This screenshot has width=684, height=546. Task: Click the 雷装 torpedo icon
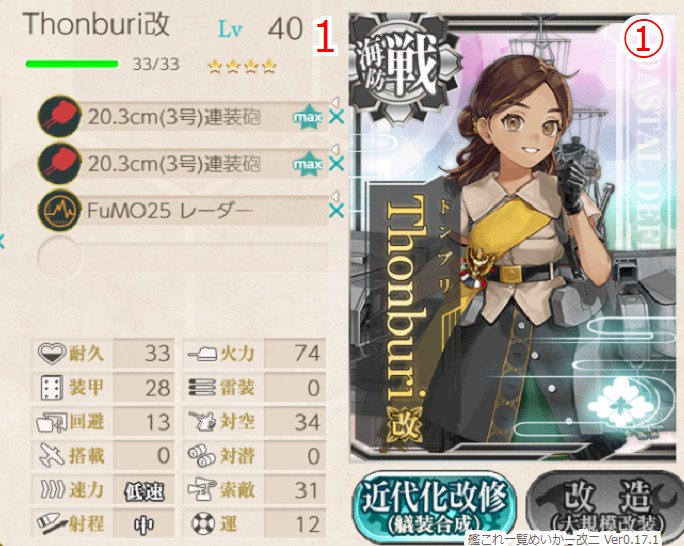tap(202, 387)
